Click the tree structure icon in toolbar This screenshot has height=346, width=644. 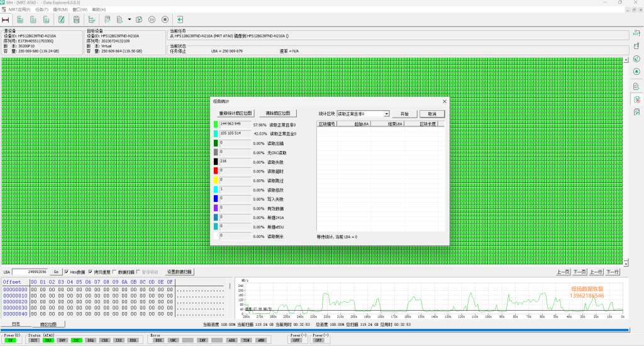(x=92, y=20)
